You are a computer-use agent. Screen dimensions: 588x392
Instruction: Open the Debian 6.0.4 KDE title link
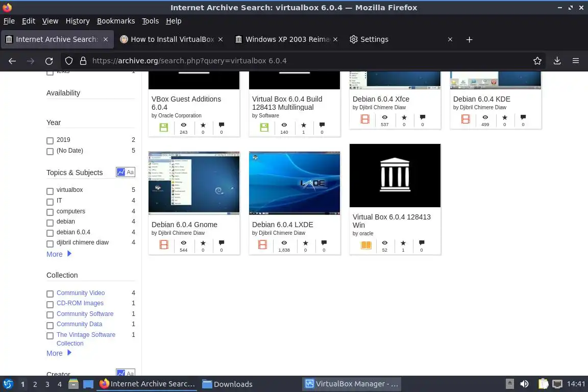tap(481, 99)
